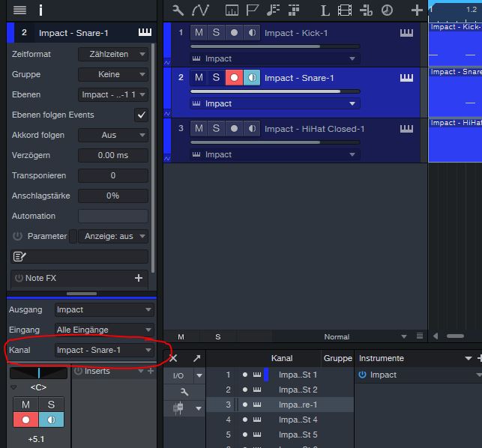482x448 pixels.
Task: Open the Kanal dropdown showing Impact - Snare-1
Action: coord(104,350)
